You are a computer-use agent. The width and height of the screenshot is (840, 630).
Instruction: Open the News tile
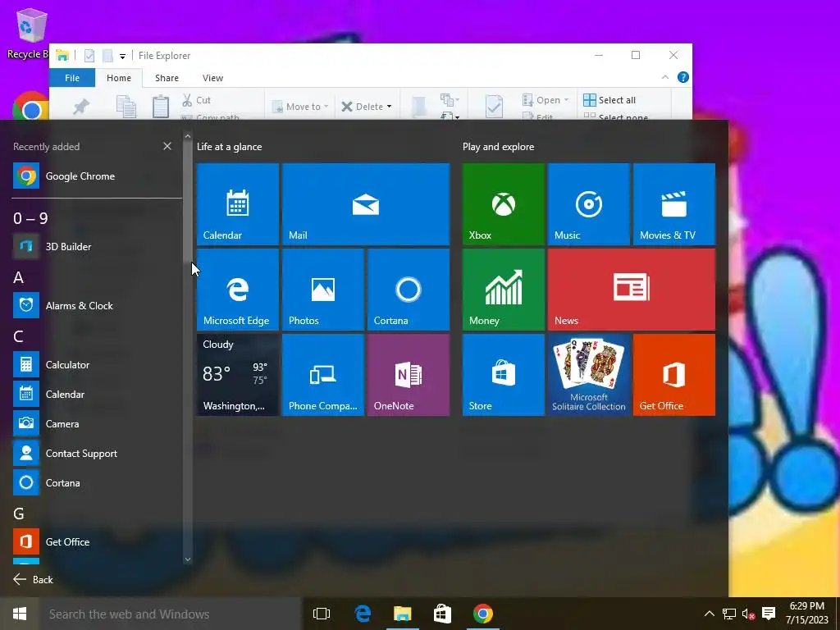point(632,290)
